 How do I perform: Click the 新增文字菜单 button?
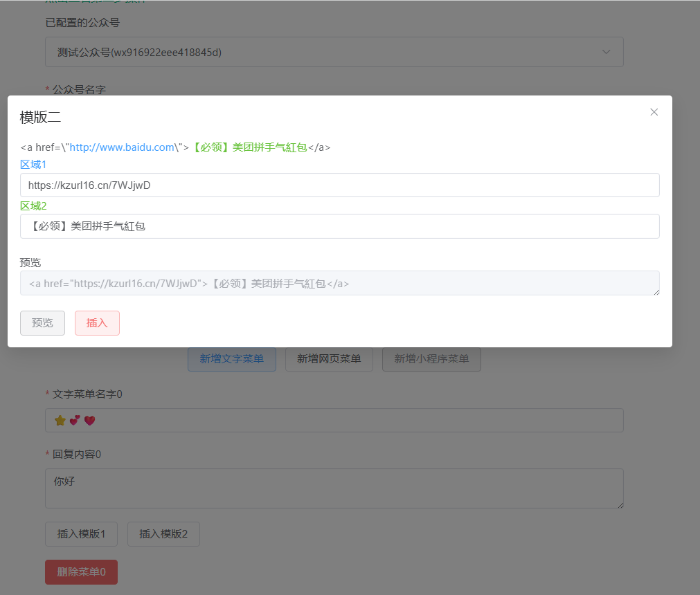(x=231, y=358)
